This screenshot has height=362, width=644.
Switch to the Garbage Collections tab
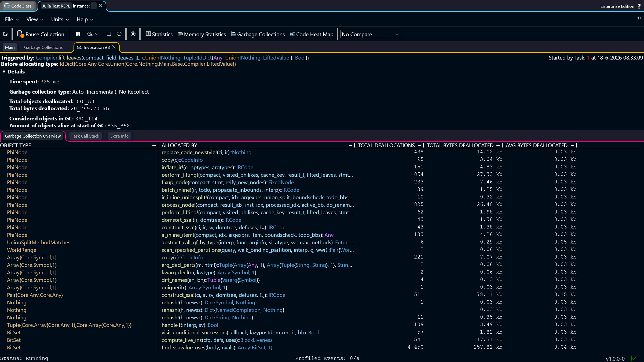click(43, 47)
